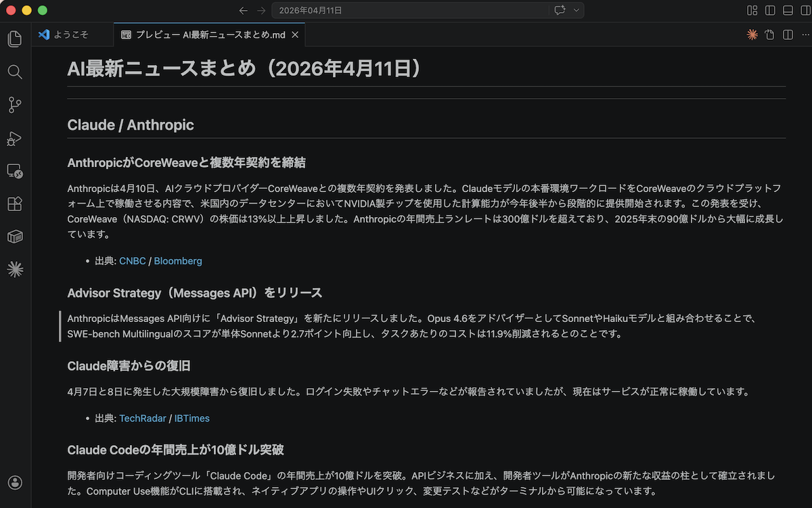Open the Claude icon in activity bar
Image resolution: width=812 pixels, height=508 pixels.
[15, 270]
